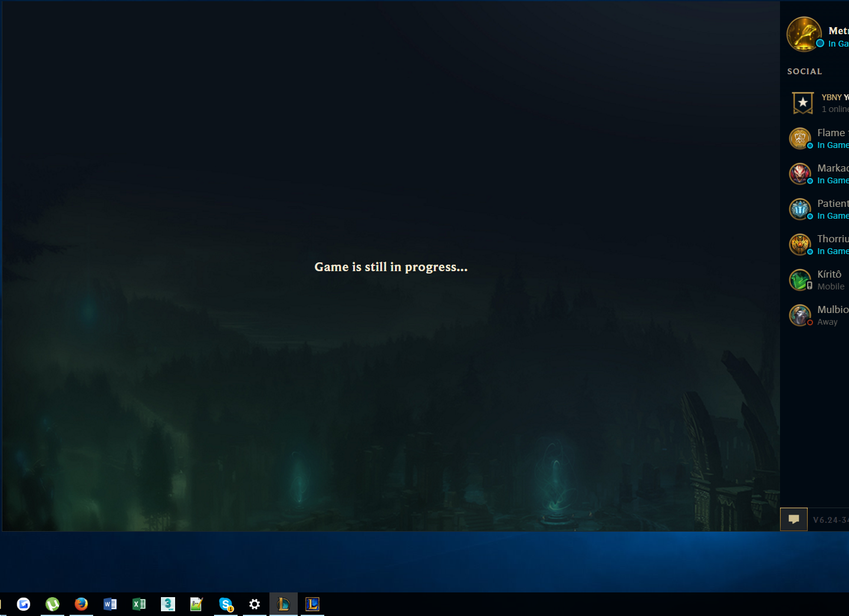The image size is (849, 616).
Task: Launch Firefox from the taskbar
Action: 81,604
